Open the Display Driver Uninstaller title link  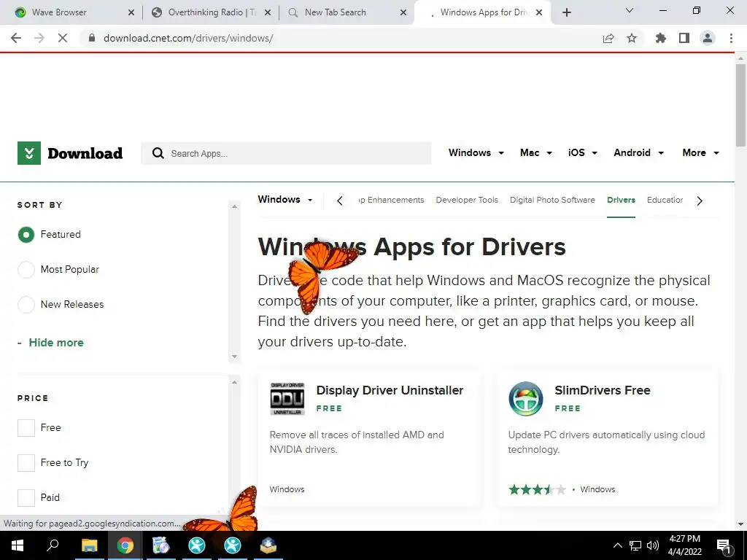(390, 390)
